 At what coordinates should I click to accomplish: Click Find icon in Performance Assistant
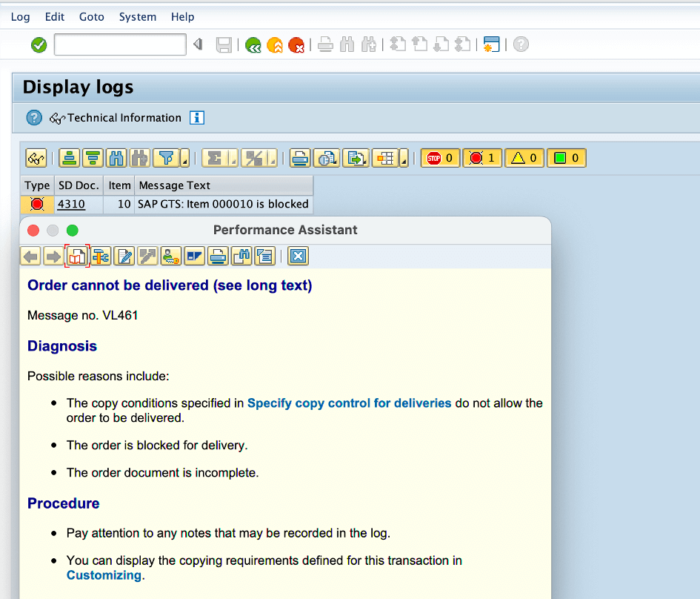click(x=241, y=257)
